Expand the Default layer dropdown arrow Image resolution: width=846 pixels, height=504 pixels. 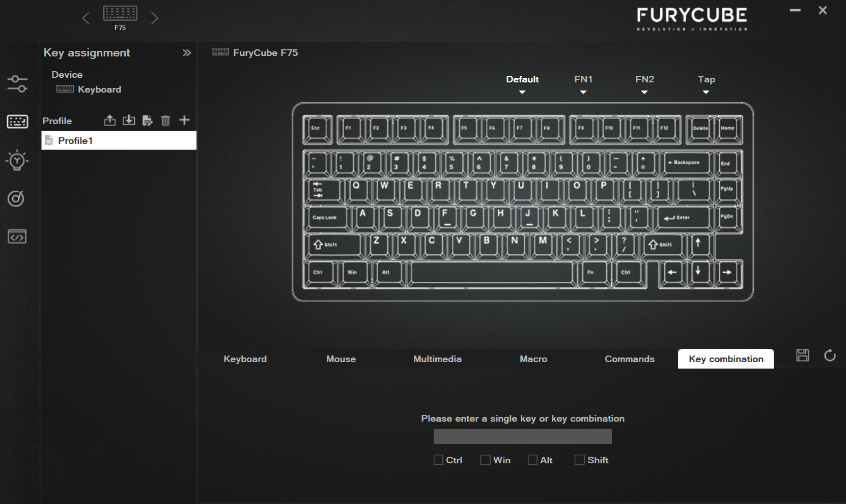tap(522, 92)
